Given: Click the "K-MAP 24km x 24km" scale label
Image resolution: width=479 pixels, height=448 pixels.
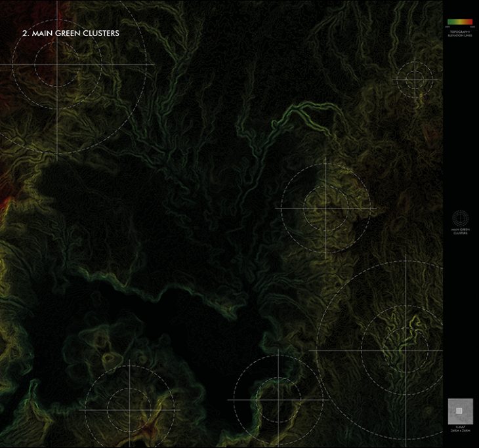Looking at the screenshot, I should click(459, 430).
